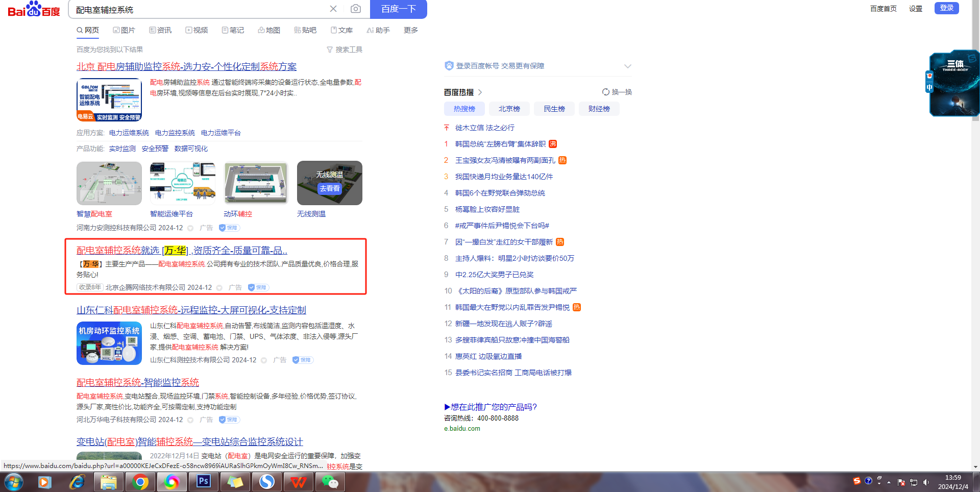Open the 配电室辅控系统-智能监控系统 result

138,382
